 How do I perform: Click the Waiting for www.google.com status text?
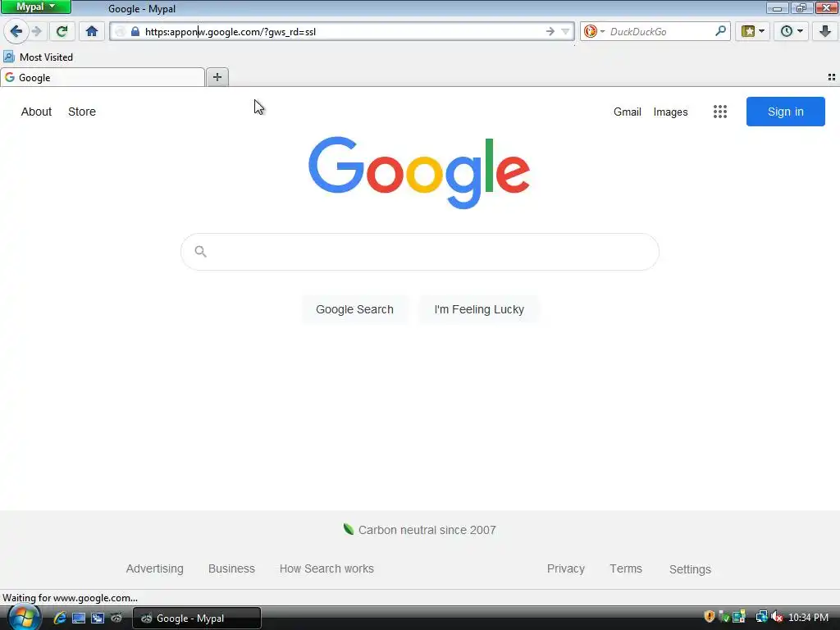coord(71,598)
